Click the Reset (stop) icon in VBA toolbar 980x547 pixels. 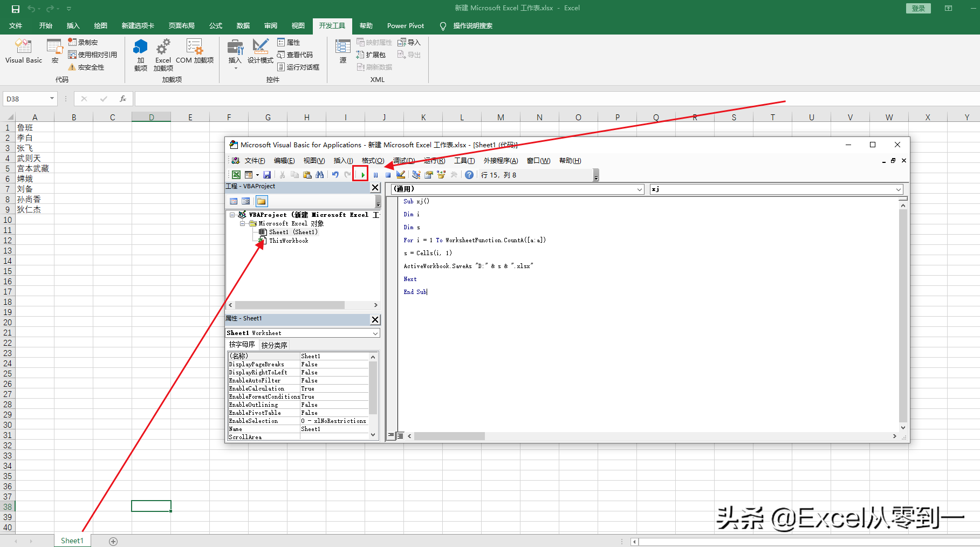point(388,175)
